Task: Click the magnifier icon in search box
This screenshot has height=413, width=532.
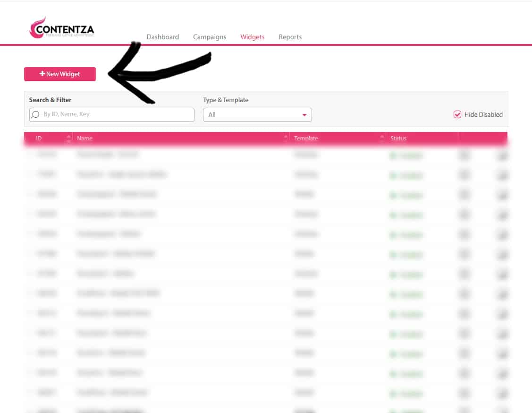Action: pyautogui.click(x=35, y=114)
